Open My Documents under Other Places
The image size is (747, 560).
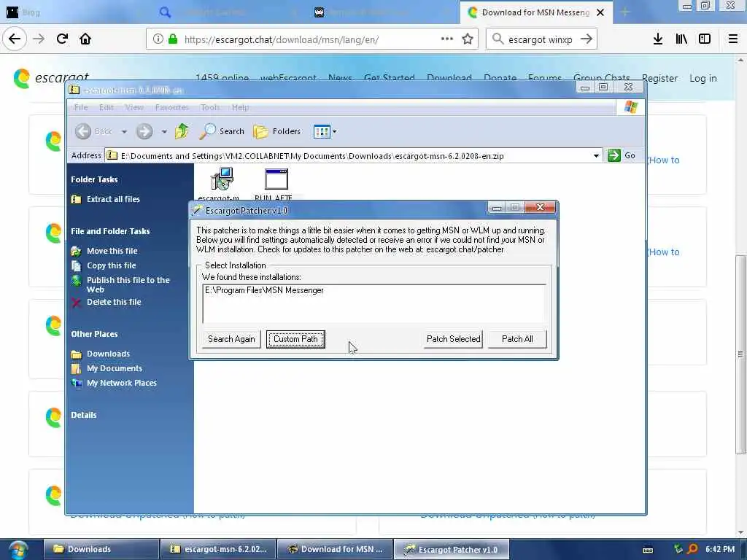click(115, 368)
